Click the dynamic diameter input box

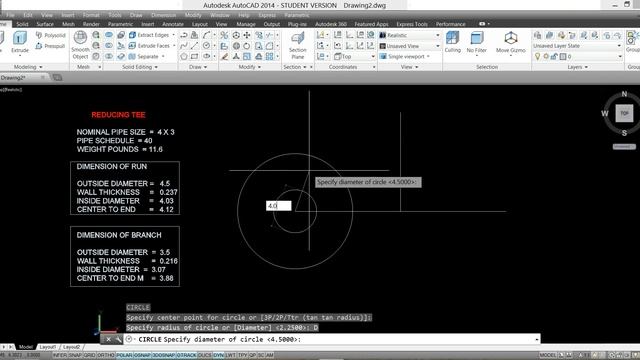(x=279, y=206)
